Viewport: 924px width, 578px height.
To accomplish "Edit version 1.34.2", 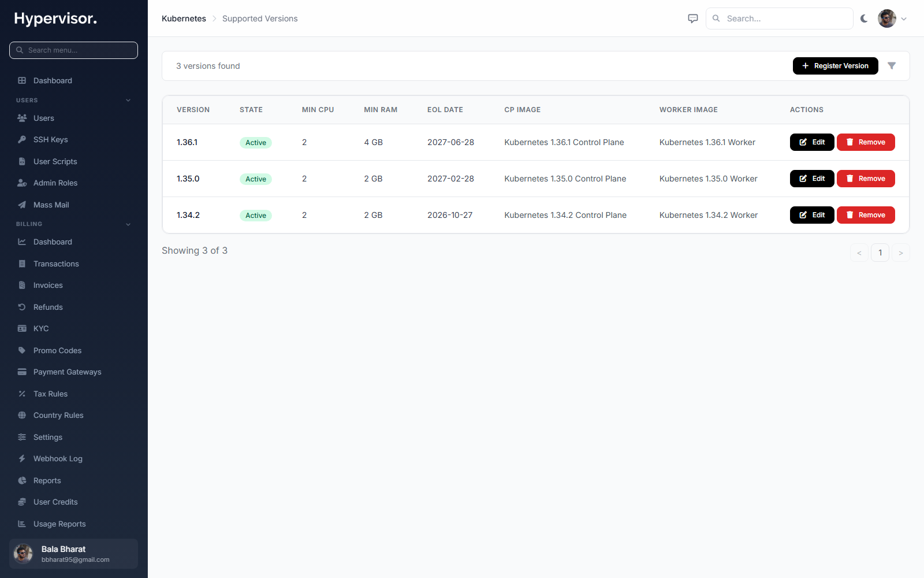I will 812,215.
